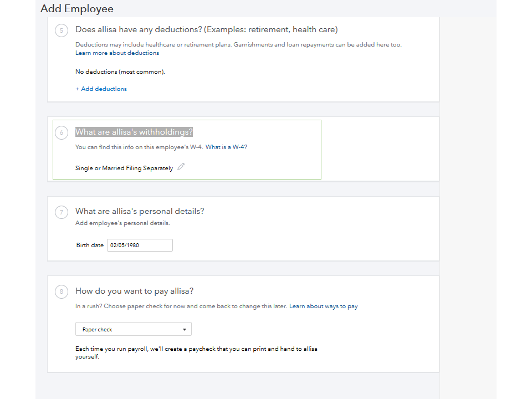Click the step 5 circle indicator
This screenshot has height=399, width=532.
pyautogui.click(x=62, y=30)
